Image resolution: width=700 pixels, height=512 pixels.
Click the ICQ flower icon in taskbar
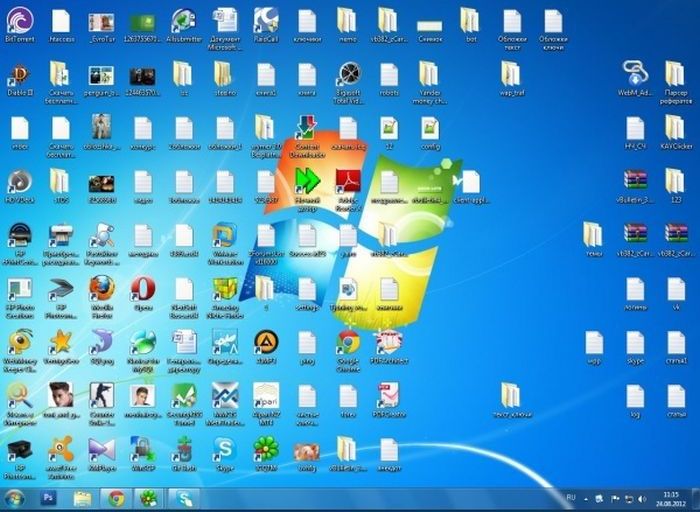pyautogui.click(x=149, y=497)
